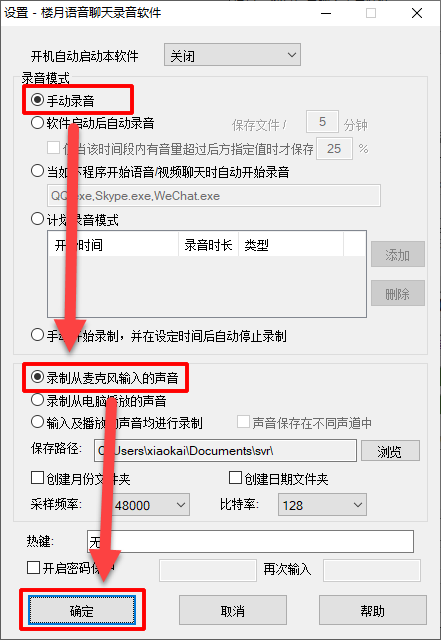Open 帮助 button
The image size is (441, 640).
click(372, 610)
